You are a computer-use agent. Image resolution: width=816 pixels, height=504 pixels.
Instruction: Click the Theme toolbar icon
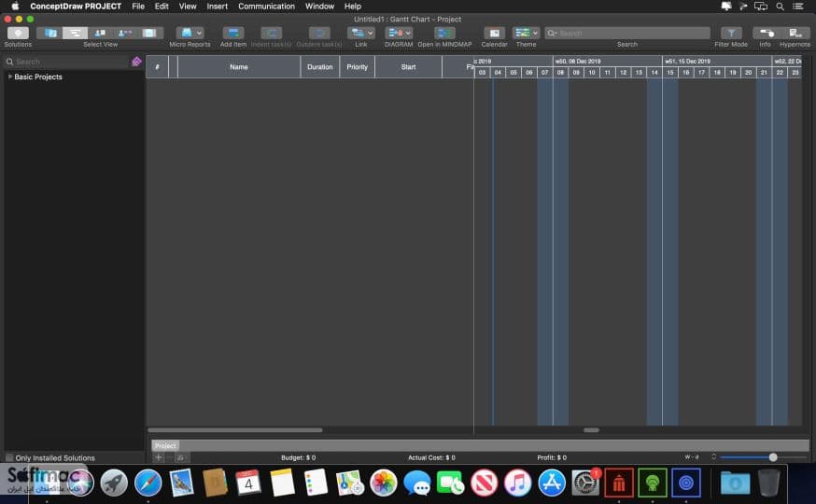click(x=522, y=33)
